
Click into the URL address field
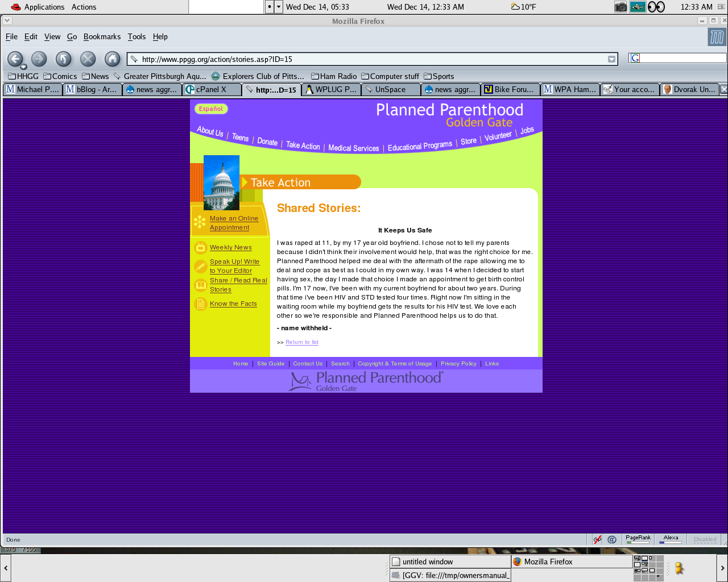click(x=373, y=59)
